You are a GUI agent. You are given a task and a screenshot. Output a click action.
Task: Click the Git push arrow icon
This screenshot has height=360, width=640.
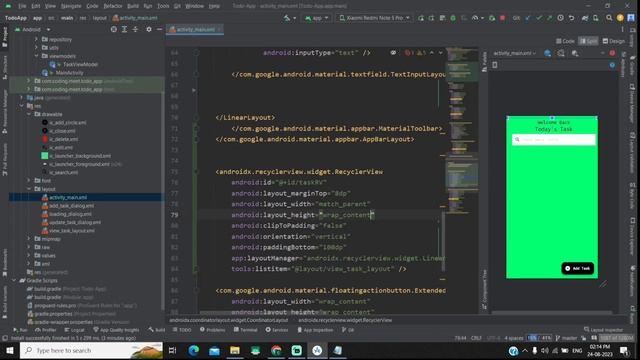click(x=549, y=18)
